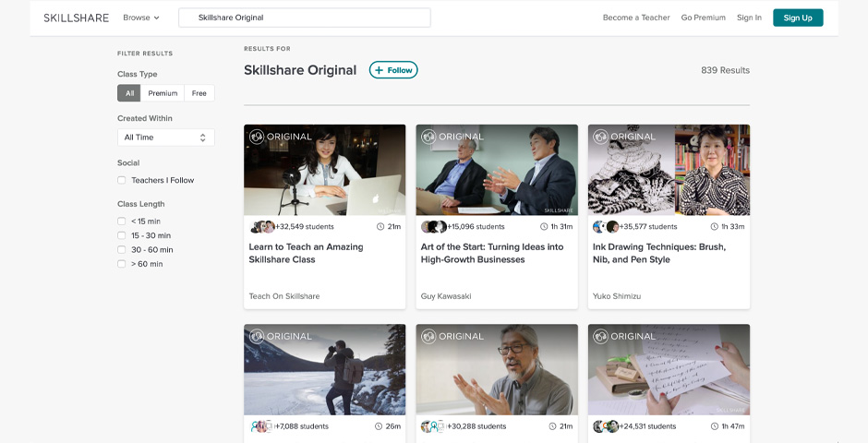Check the < 15 min length filter
Screen dimensions: 868x443
point(121,221)
